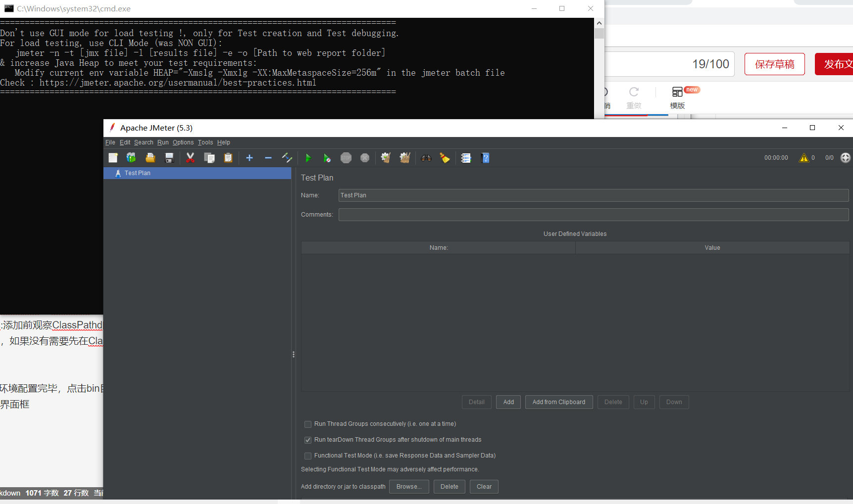Click the classpath Delete button
This screenshot has height=504, width=853.
click(x=450, y=487)
